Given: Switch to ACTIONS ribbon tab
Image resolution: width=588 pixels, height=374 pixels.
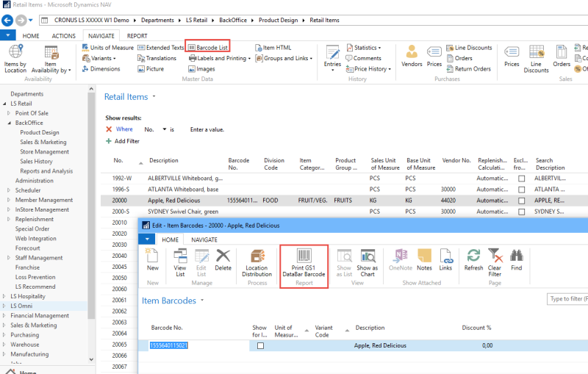Looking at the screenshot, I should [64, 36].
